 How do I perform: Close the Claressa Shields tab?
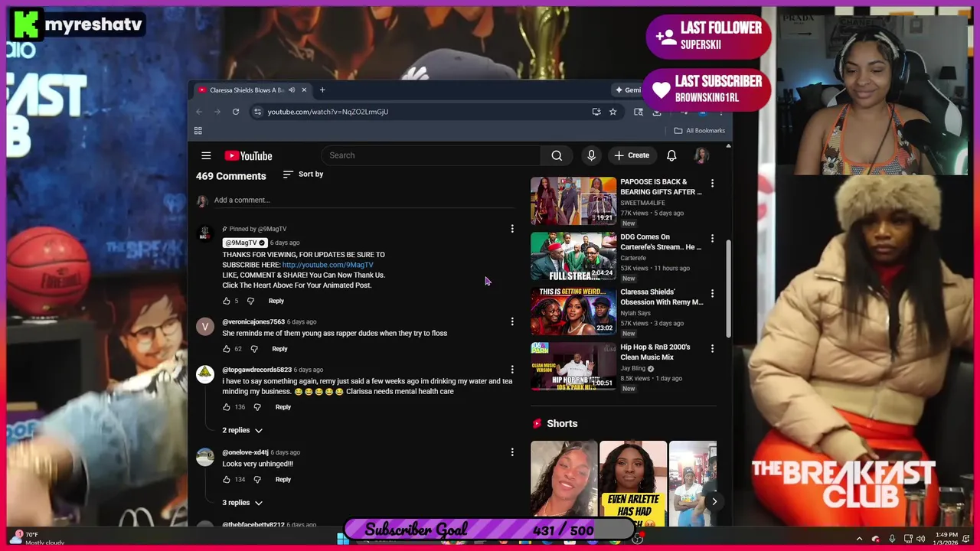tap(304, 90)
